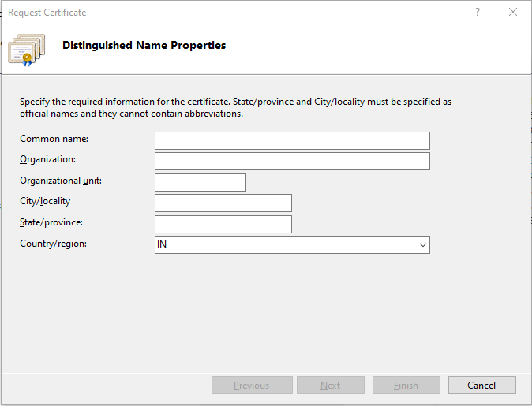Click the Common name label
The width and height of the screenshot is (532, 406).
pyautogui.click(x=54, y=139)
